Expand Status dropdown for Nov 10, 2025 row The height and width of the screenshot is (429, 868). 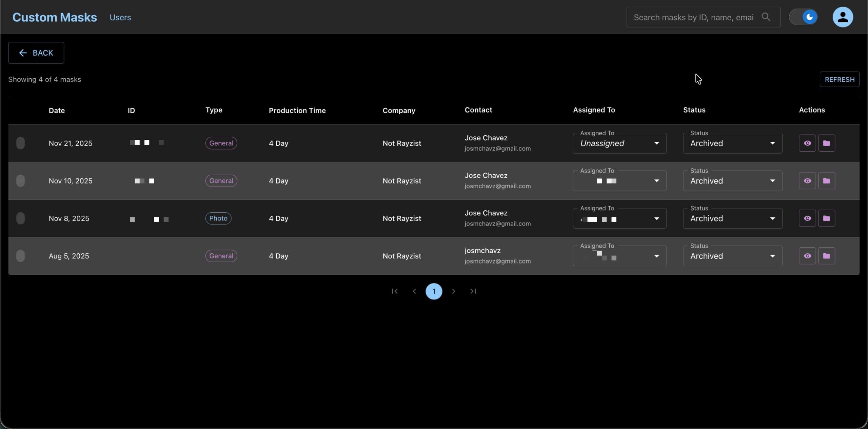click(732, 181)
